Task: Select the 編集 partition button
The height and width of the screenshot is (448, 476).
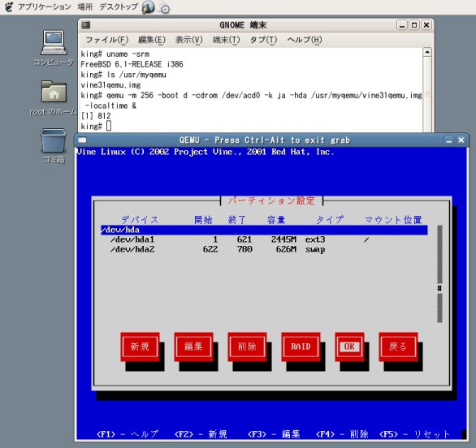Action: (193, 347)
